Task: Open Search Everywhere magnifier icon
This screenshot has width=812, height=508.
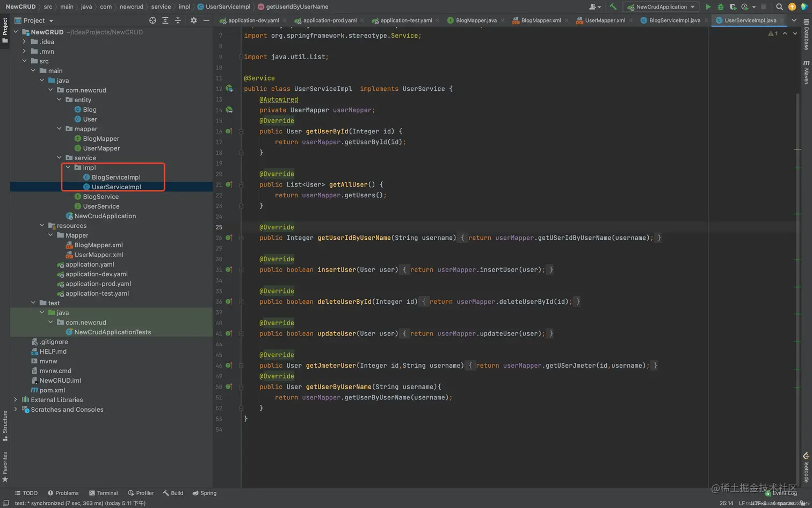Action: (x=779, y=6)
